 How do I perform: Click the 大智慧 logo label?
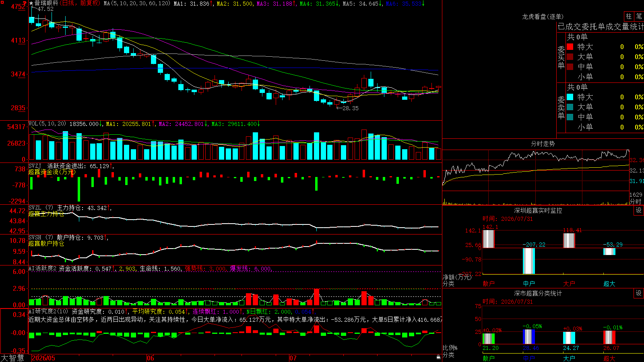[x=12, y=358]
